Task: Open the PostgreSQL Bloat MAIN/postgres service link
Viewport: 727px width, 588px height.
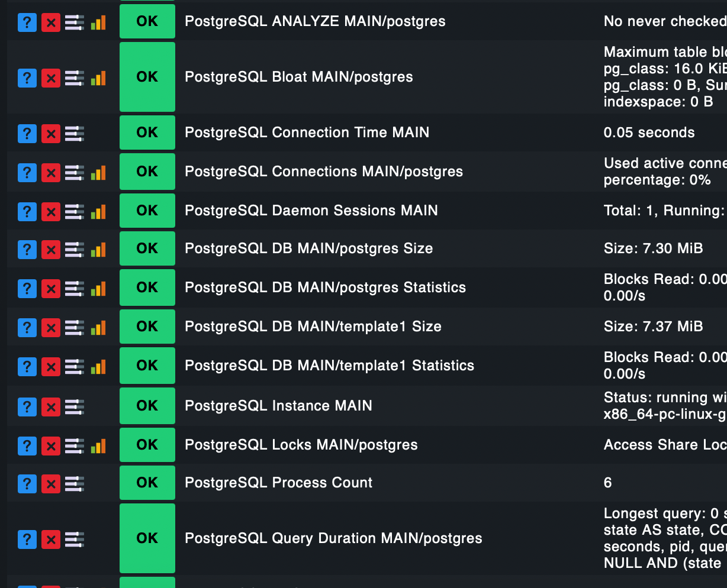Action: 298,77
